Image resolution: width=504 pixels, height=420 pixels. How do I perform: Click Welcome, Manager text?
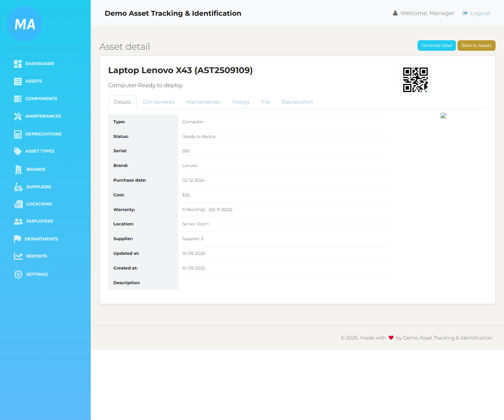[427, 13]
